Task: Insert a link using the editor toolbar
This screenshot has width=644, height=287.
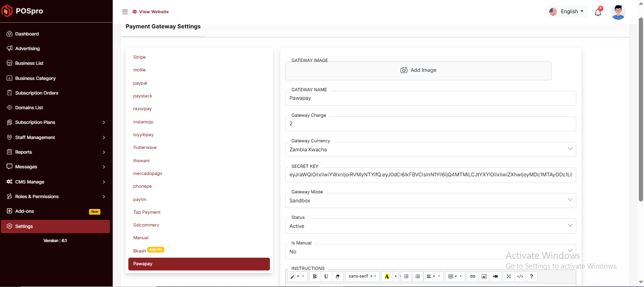Action: coord(472,277)
